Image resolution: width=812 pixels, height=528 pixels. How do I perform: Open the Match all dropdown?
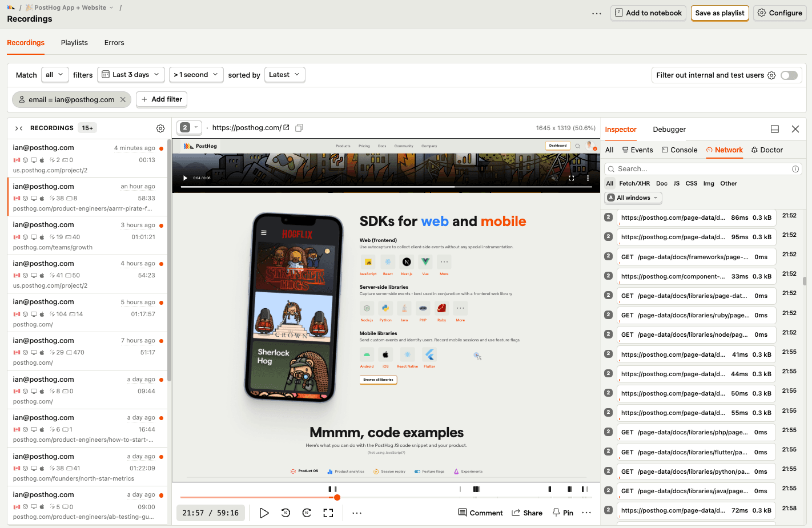55,75
